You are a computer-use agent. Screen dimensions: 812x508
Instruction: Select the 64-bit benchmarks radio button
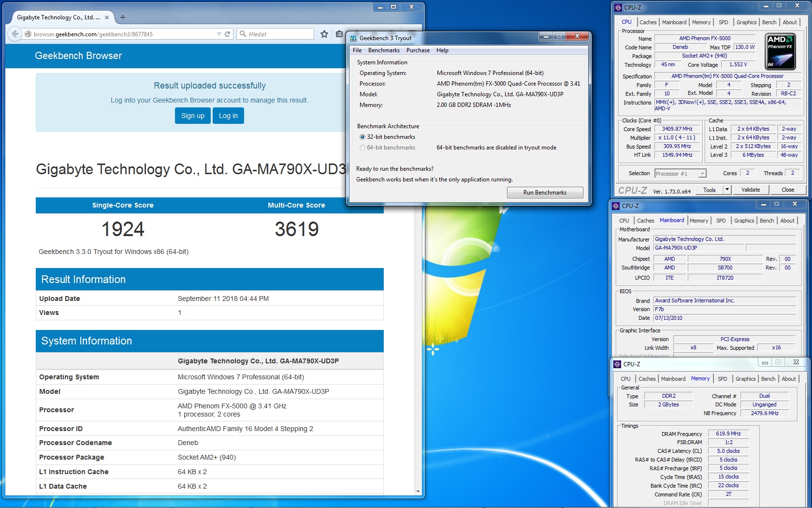362,148
